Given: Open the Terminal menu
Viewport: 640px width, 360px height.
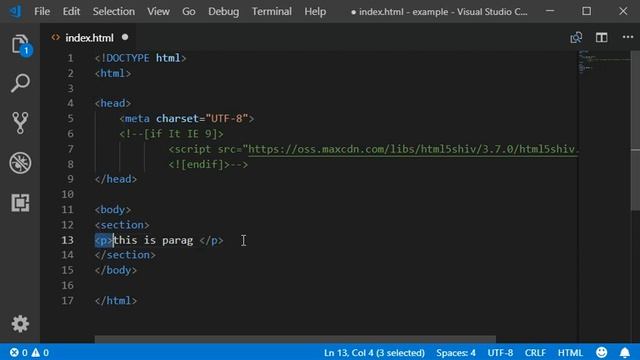Looking at the screenshot, I should (271, 11).
